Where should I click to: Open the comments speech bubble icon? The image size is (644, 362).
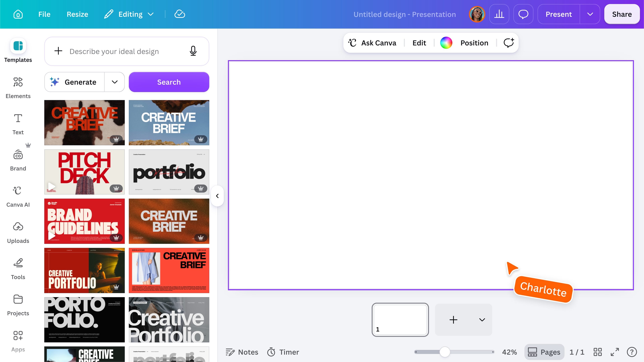(x=523, y=14)
